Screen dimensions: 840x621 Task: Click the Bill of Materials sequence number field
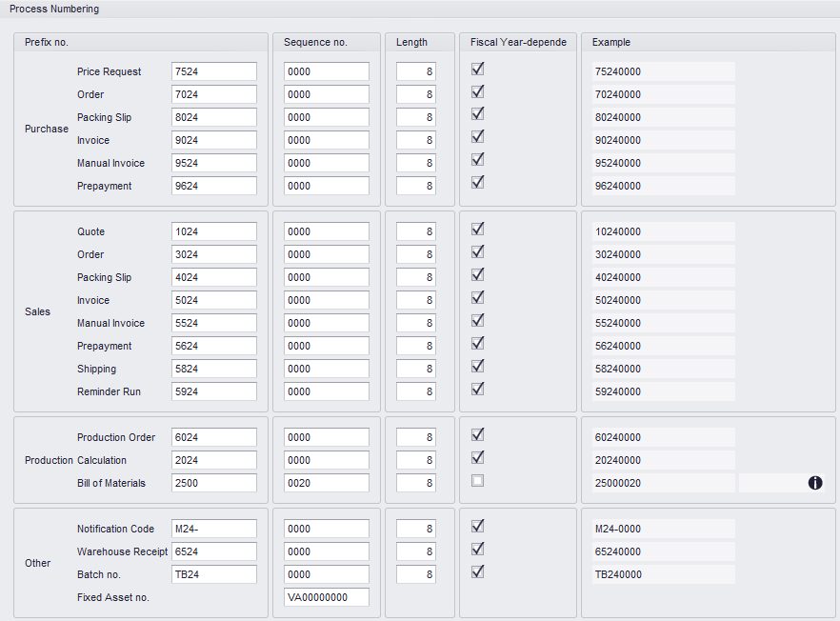coord(326,483)
